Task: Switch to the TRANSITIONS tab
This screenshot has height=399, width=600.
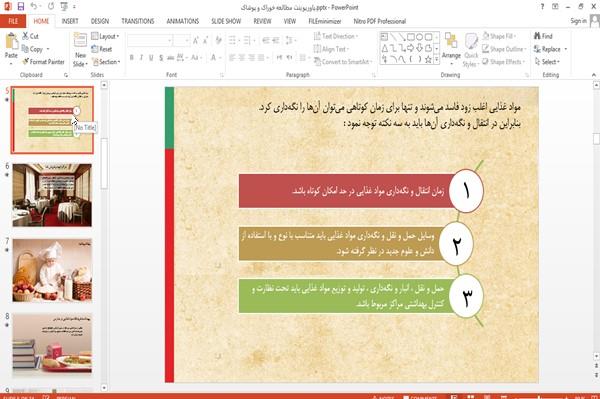Action: point(138,21)
